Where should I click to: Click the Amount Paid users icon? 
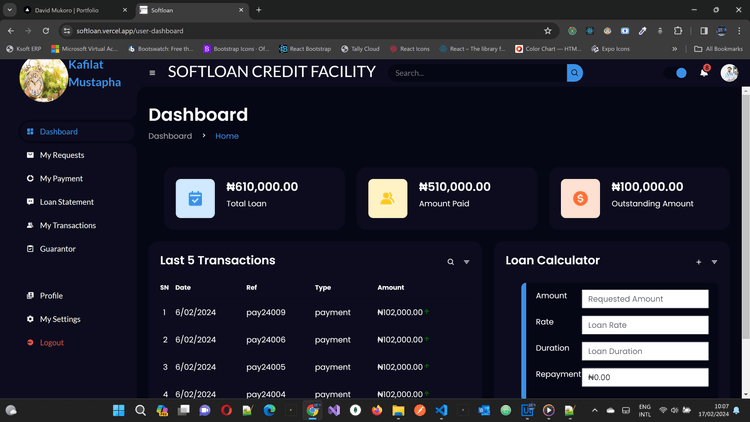[387, 198]
